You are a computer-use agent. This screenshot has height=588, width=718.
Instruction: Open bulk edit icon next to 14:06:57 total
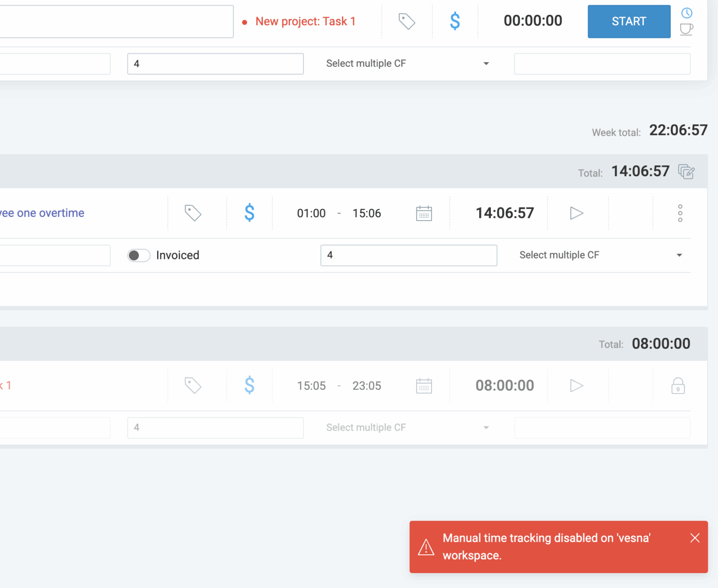click(x=686, y=172)
